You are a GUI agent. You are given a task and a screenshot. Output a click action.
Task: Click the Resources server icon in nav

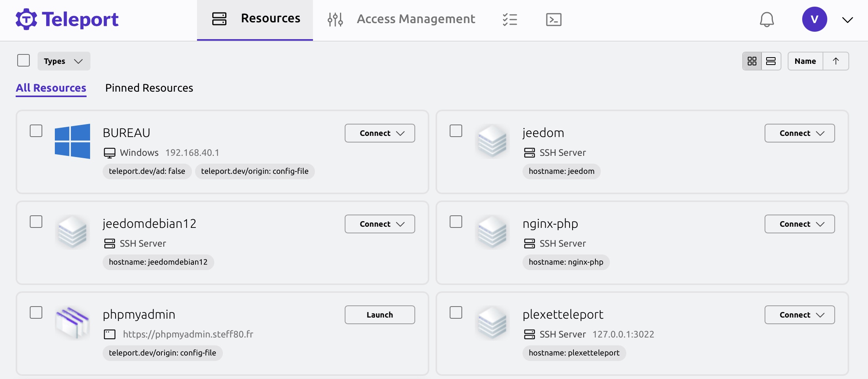point(219,18)
